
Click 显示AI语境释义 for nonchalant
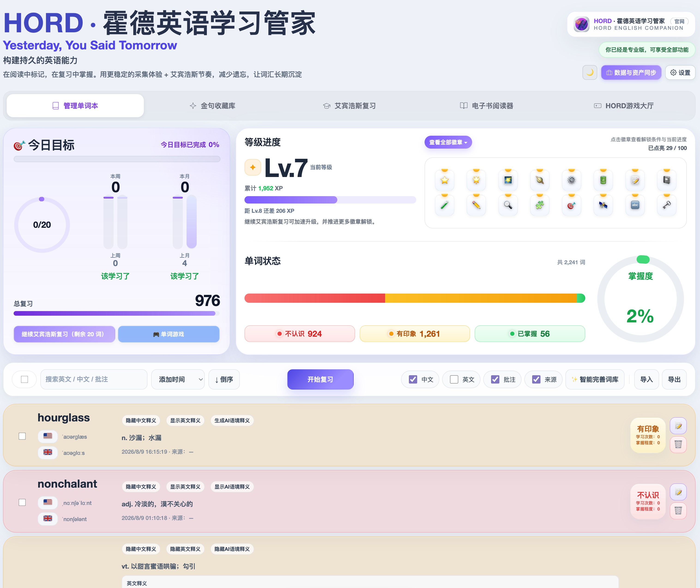coord(232,487)
